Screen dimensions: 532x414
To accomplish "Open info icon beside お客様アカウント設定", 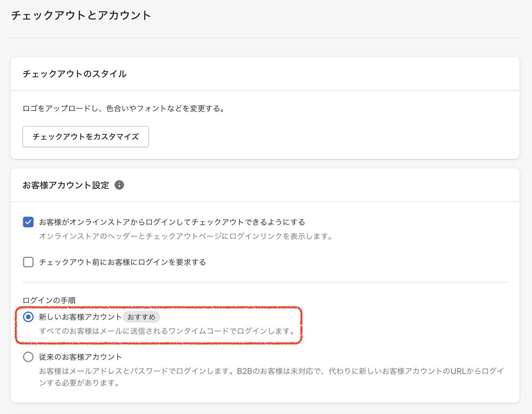I will [119, 185].
